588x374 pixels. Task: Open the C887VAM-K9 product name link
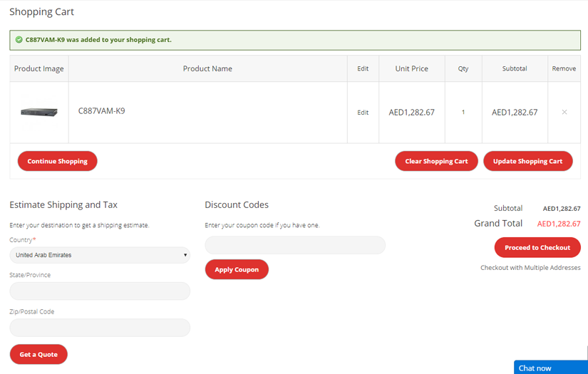[x=101, y=111]
